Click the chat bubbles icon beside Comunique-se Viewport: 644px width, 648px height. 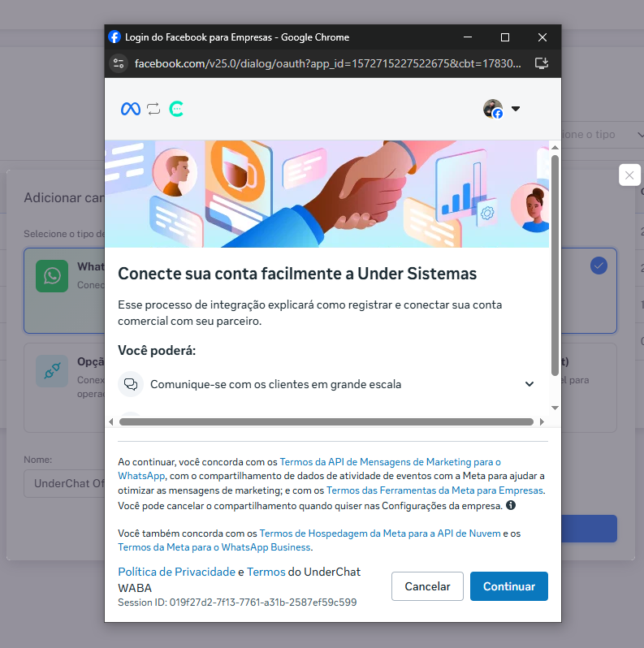[x=131, y=384]
